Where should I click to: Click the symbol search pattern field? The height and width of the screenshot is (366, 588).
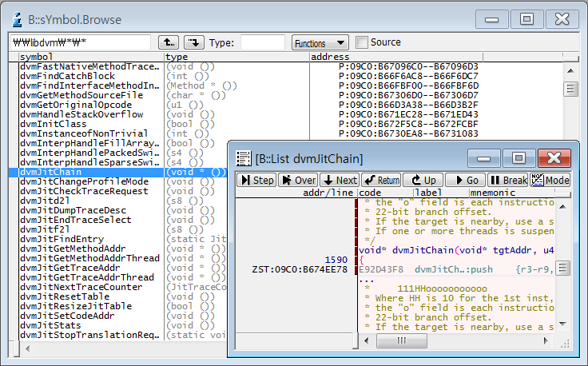80,42
